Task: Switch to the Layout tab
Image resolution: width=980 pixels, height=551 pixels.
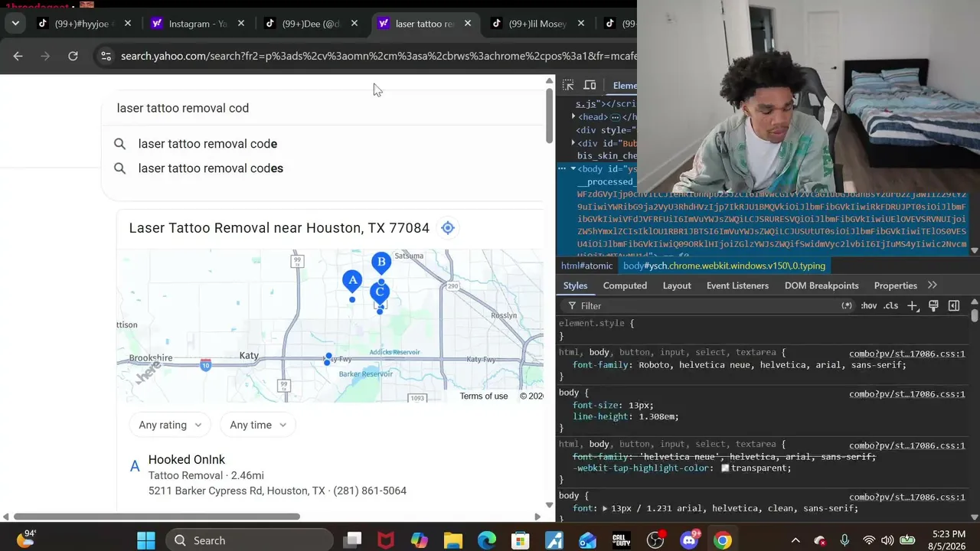Action: 677,285
